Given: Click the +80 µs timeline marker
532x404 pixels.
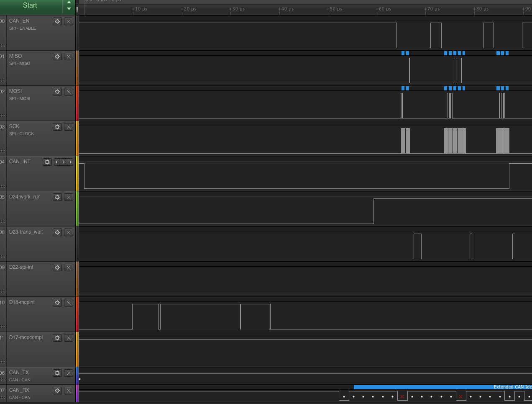Looking at the screenshot, I should 481,9.
